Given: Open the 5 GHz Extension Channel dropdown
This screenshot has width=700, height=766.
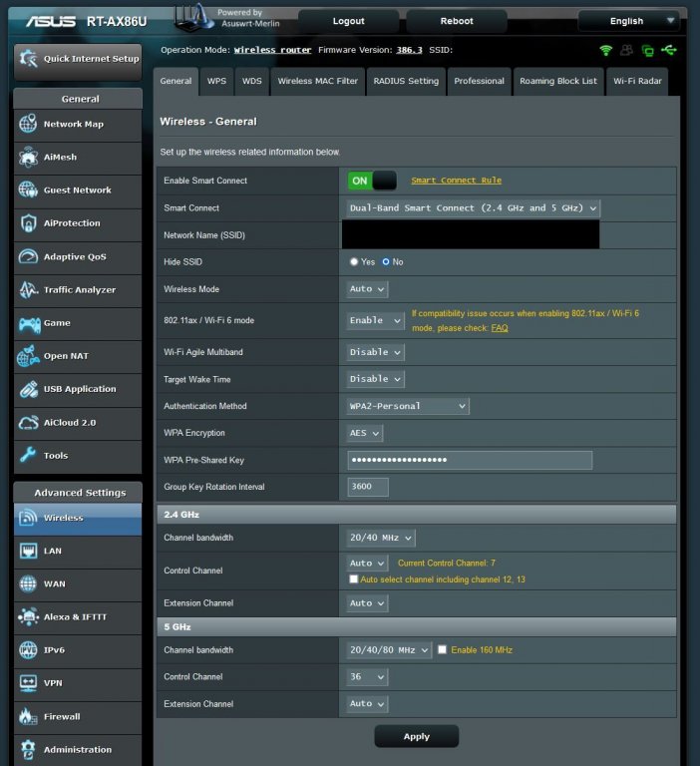Looking at the screenshot, I should click(367, 704).
